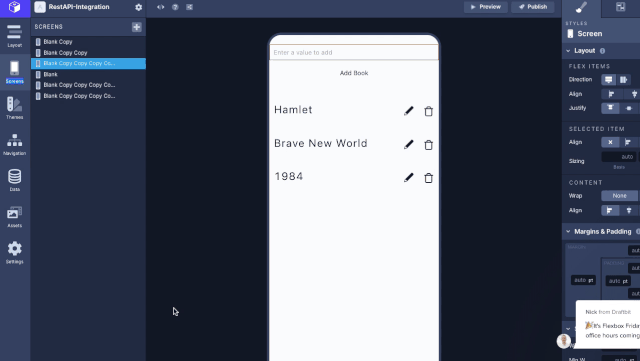Click the info icon next to Layout
This screenshot has width=640, height=361.
pos(602,51)
